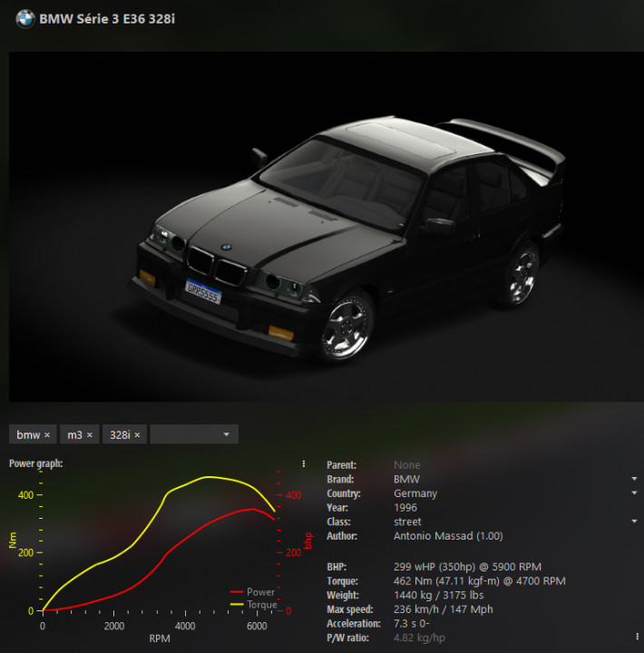Click the 4000 RPM axis tick label
The width and height of the screenshot is (644, 653).
185,626
